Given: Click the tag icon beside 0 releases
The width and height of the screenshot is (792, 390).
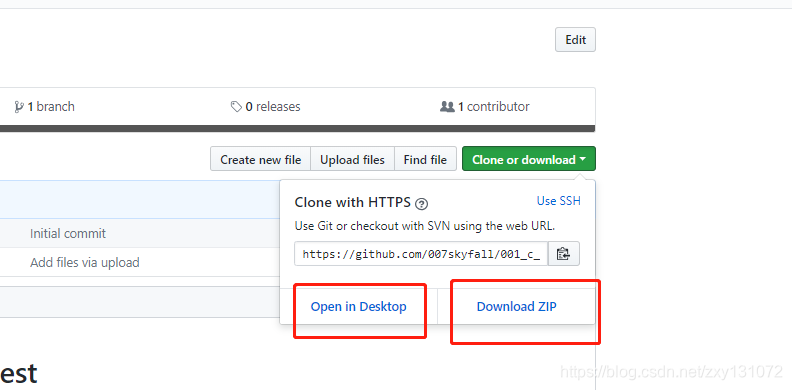Looking at the screenshot, I should click(x=236, y=107).
